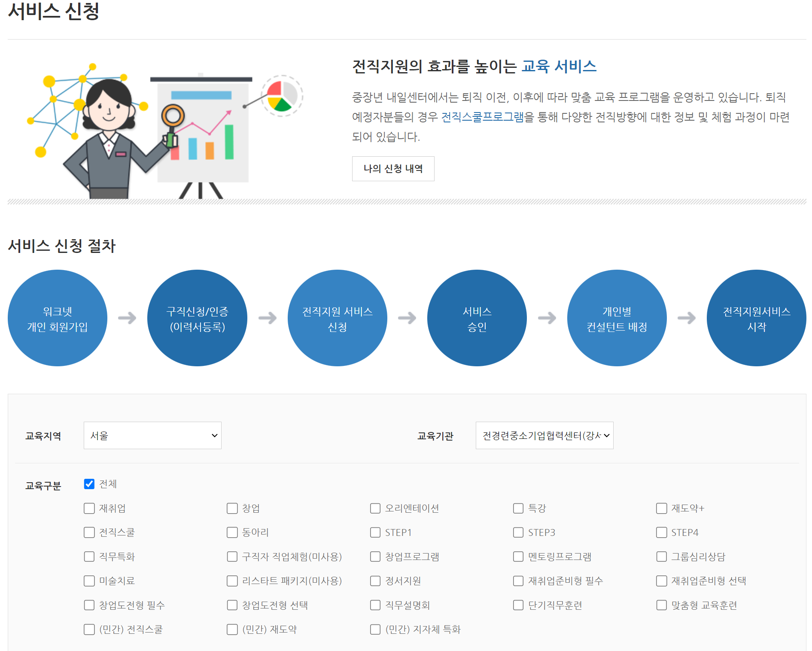The height and width of the screenshot is (651, 812).
Task: Enable the 재도약+ filter
Action: [661, 508]
